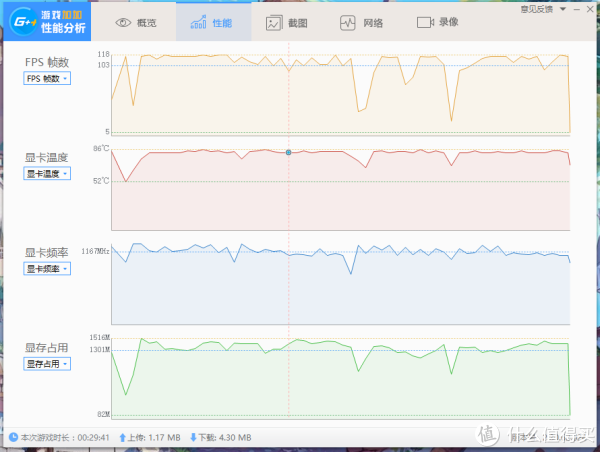
Task: Click the 1167MHz frequency axis label
Action: [95, 251]
